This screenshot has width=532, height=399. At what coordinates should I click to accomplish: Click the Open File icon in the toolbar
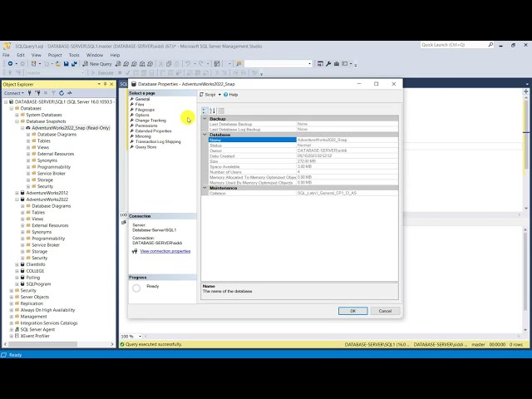pos(58,64)
